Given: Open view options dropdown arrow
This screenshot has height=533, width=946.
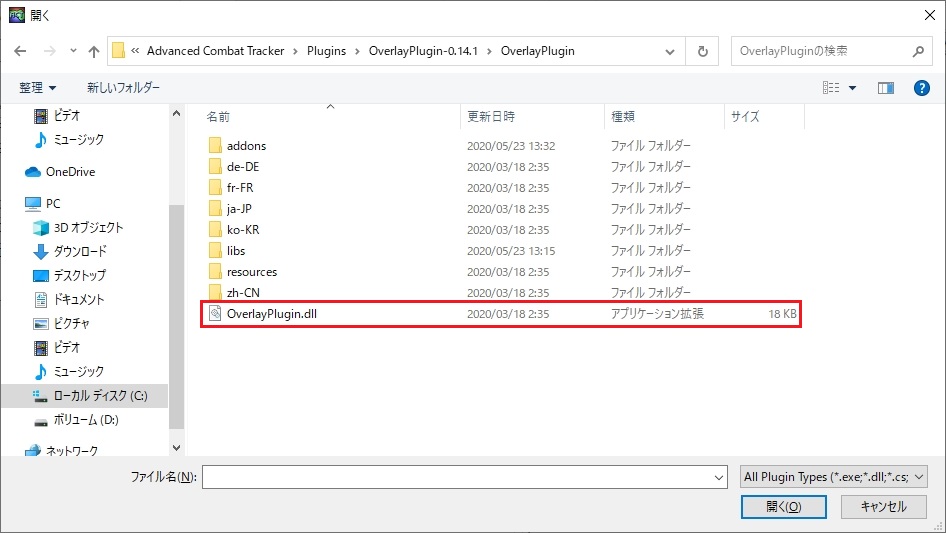Looking at the screenshot, I should (x=852, y=88).
